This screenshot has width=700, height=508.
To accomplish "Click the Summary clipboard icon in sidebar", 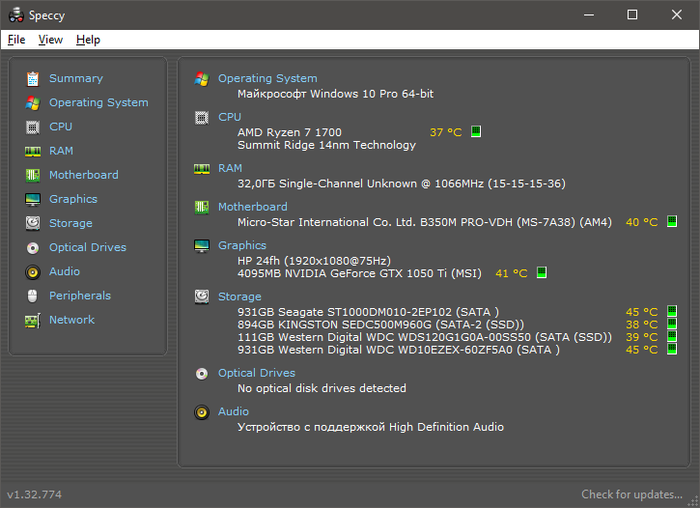I will pyautogui.click(x=33, y=78).
